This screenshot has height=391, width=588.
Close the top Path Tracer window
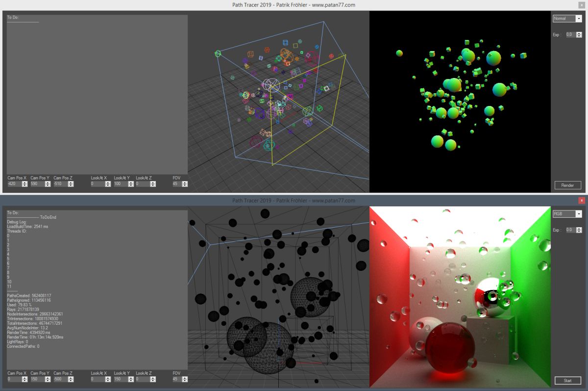tap(582, 5)
